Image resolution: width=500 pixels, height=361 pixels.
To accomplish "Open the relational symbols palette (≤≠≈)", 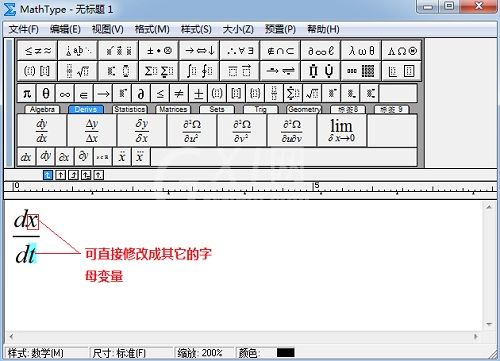I will pos(38,51).
